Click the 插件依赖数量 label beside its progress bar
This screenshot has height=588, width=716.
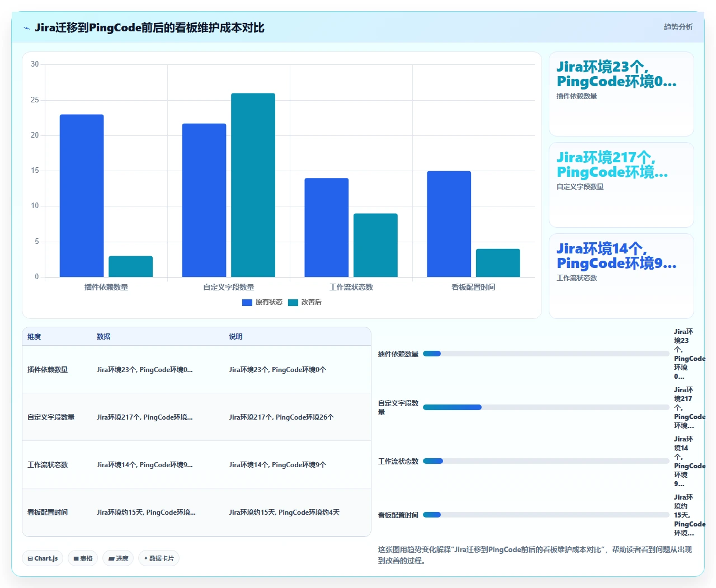(x=398, y=354)
